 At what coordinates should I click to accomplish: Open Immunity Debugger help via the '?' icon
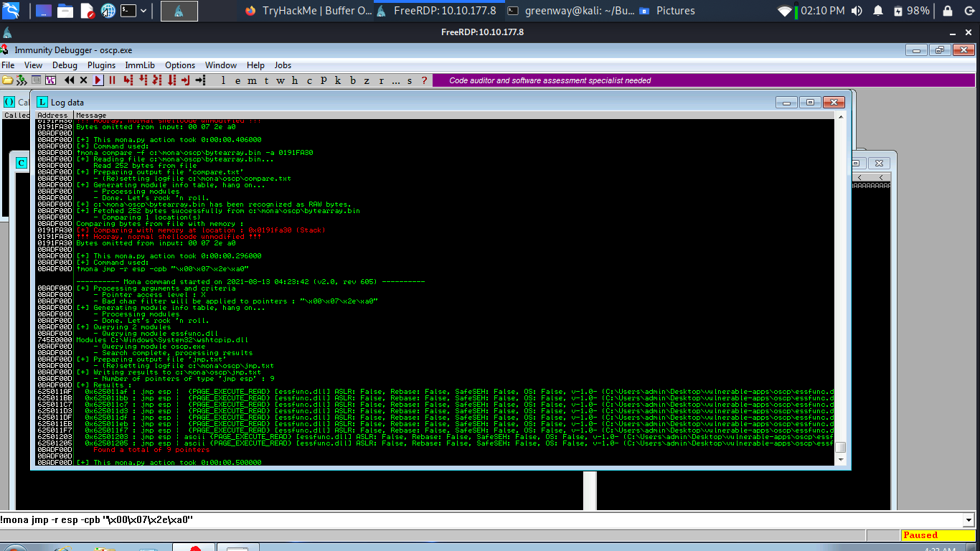(x=423, y=80)
